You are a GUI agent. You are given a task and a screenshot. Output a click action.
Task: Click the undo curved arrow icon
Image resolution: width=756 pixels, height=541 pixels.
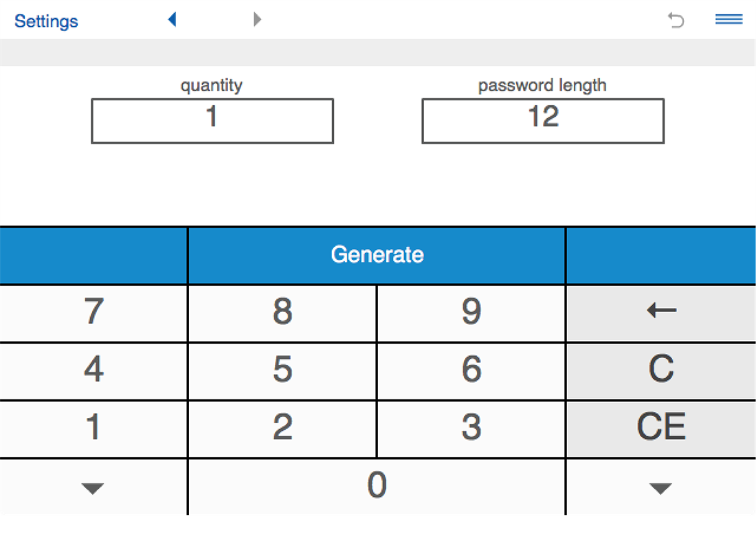point(676,21)
